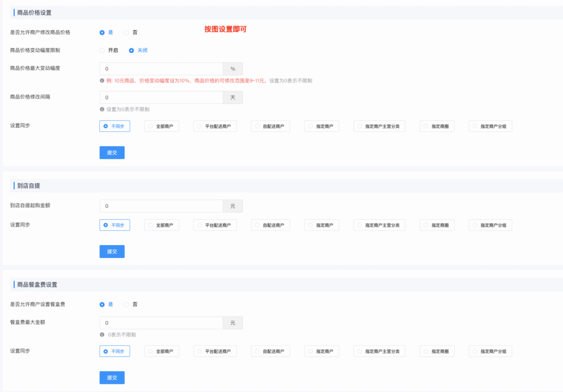The width and height of the screenshot is (563, 392).
Task: Submit the 商品价格设置 form
Action: (x=112, y=152)
